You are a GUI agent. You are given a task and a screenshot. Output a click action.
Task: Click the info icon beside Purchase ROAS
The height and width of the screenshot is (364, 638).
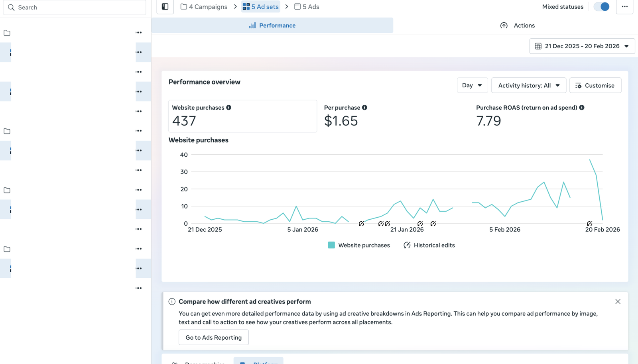(x=582, y=108)
